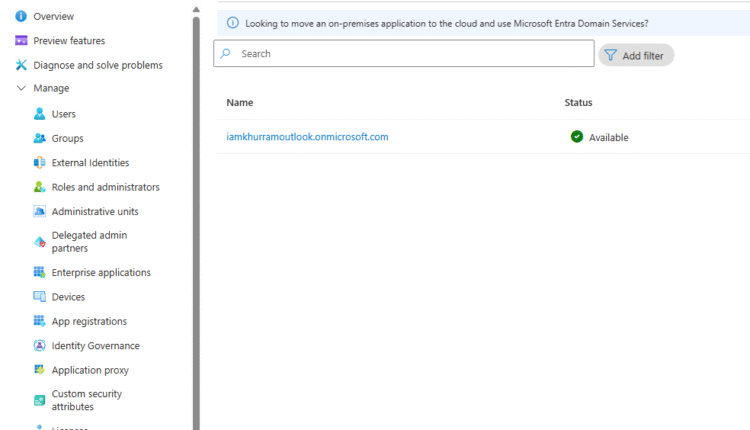Click the Roles and administrators icon
The height and width of the screenshot is (430, 750).
pyautogui.click(x=40, y=187)
